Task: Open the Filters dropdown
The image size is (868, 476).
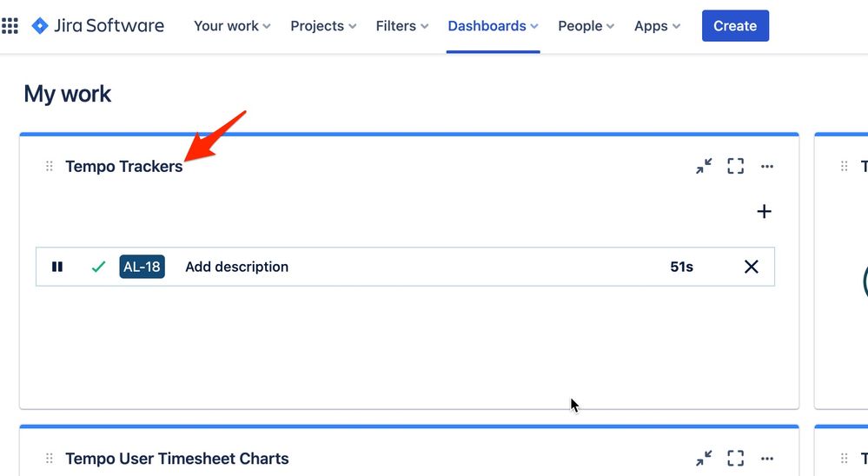Action: [402, 26]
